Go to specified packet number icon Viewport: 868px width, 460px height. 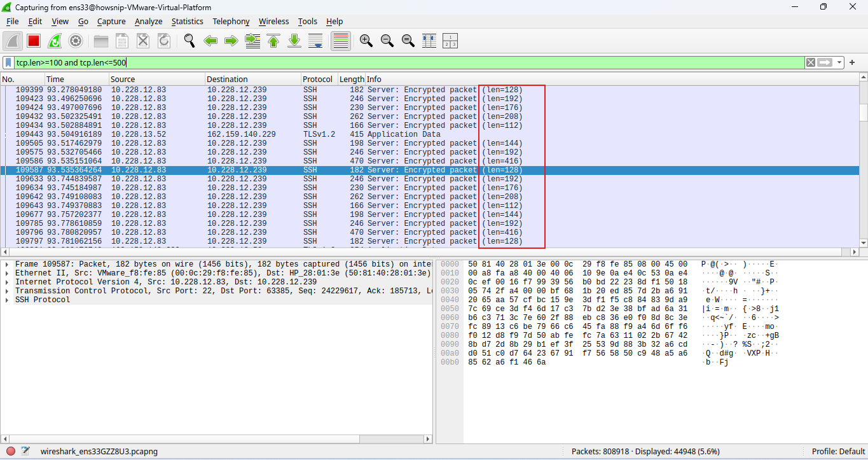pos(252,41)
